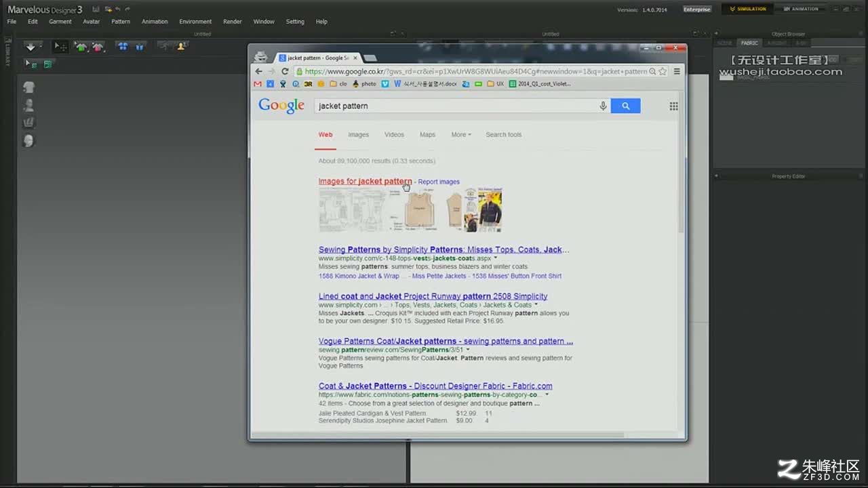Screen dimensions: 868x488
Task: Switch to ANIMATION mode
Action: (800, 9)
